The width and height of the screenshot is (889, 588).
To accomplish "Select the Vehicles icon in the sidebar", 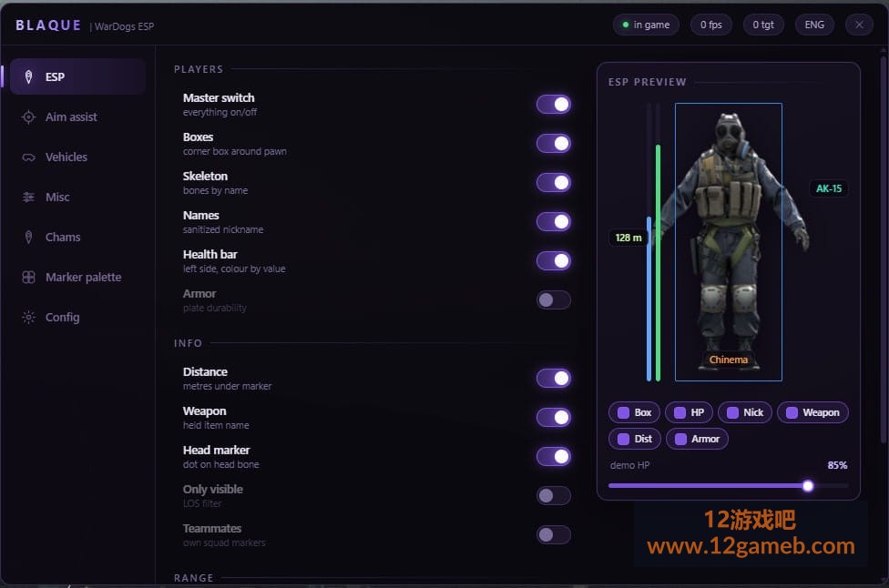I will click(x=28, y=157).
